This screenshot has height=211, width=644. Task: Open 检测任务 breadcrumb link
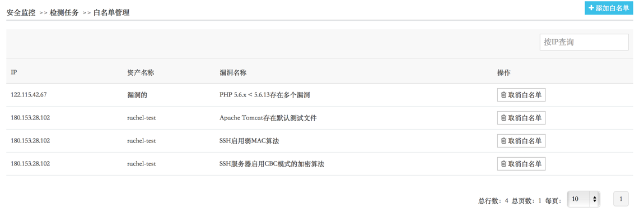64,13
